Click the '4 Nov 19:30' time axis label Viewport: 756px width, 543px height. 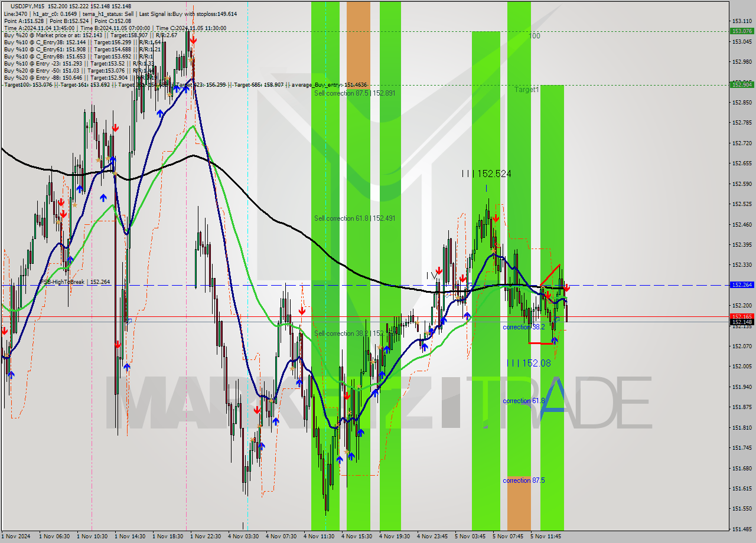coord(395,537)
